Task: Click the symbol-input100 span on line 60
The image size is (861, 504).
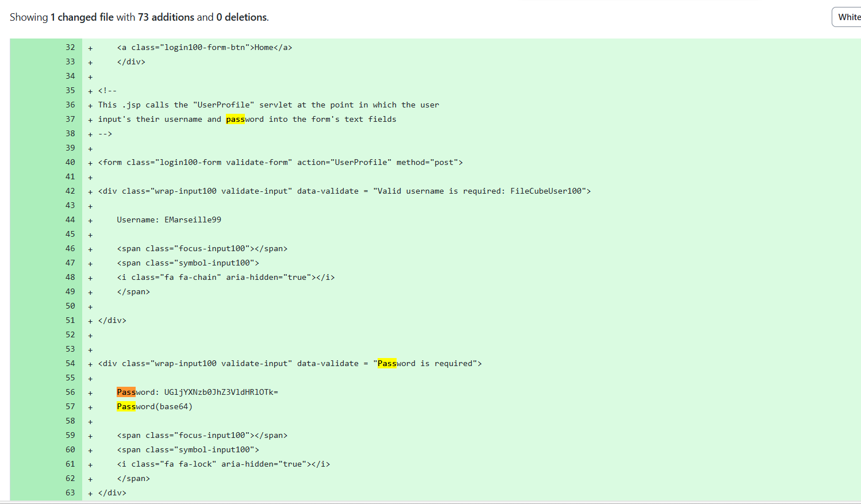Action: (x=188, y=449)
